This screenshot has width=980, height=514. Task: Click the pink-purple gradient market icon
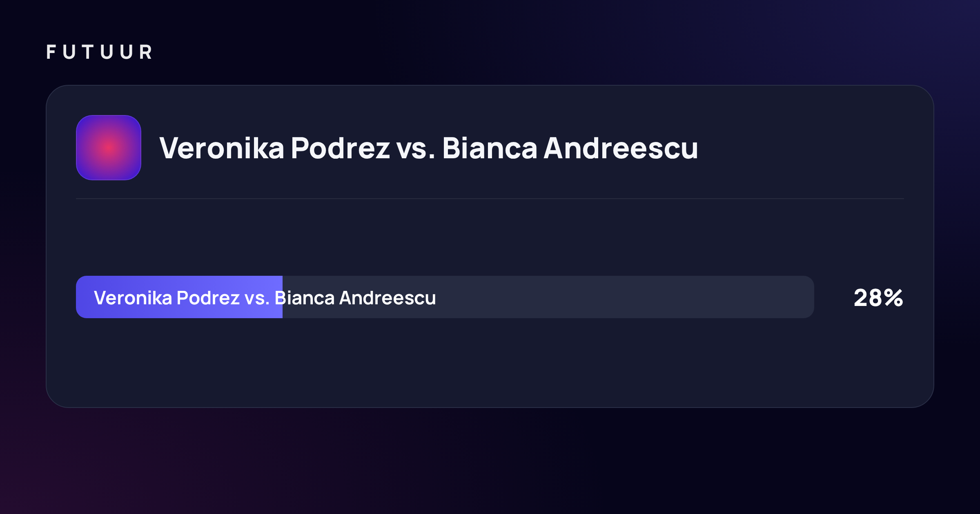(x=109, y=148)
